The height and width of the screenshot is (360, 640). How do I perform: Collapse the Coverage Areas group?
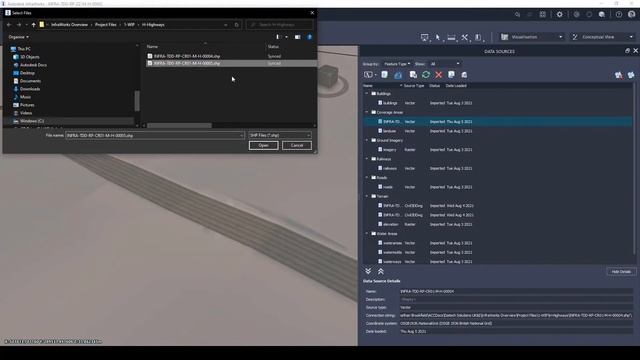coord(367,112)
